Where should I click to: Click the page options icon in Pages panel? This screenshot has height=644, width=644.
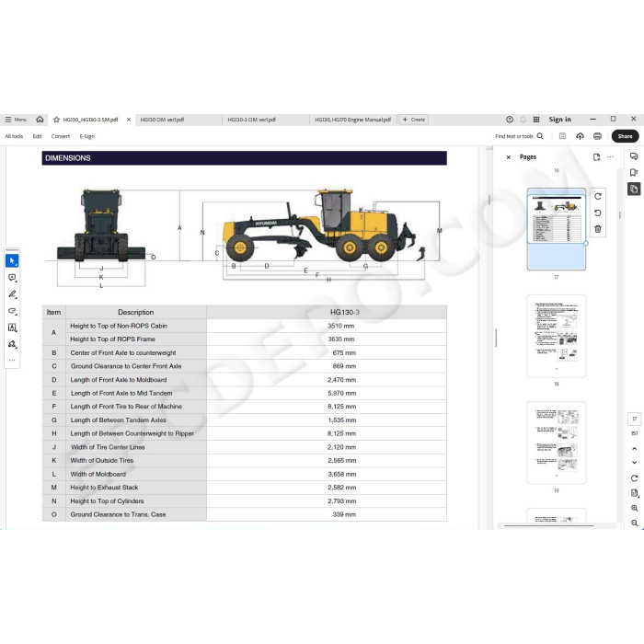[x=596, y=157]
